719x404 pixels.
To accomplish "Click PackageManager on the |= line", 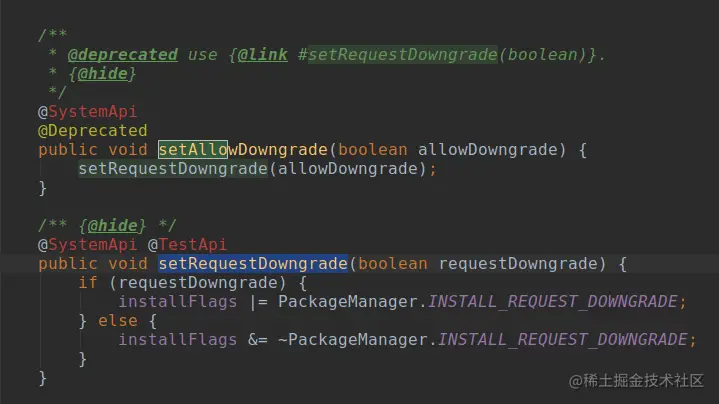I will [x=348, y=302].
